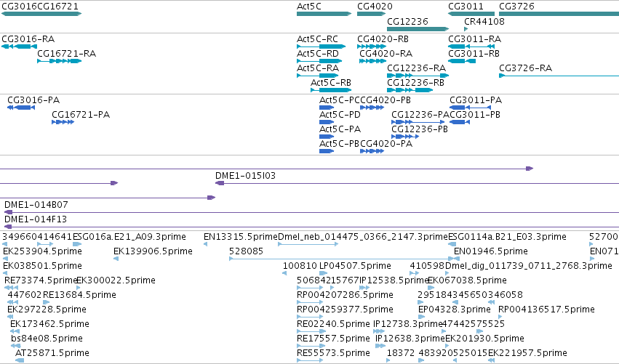Select the CG12236 gene bar
This screenshot has height=364, width=619.
pyautogui.click(x=418, y=29)
